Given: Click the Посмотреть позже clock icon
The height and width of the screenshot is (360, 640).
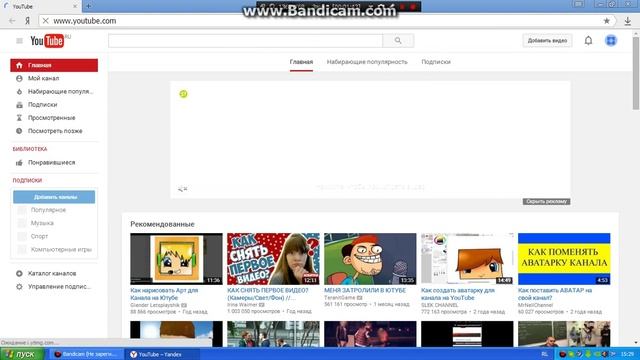Looking at the screenshot, I should (x=19, y=131).
